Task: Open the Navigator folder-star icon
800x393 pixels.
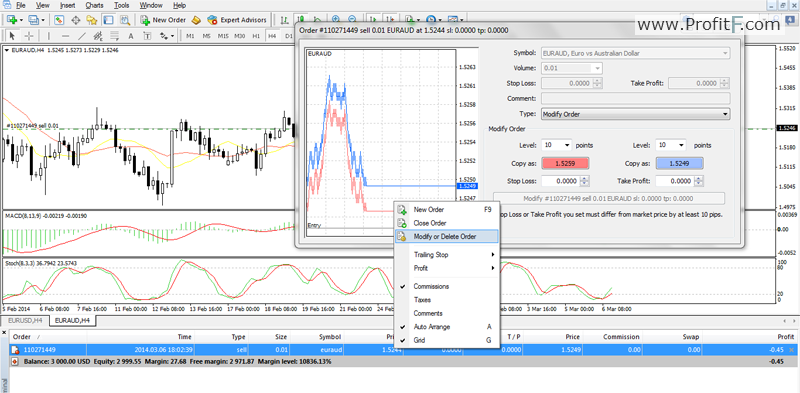Action: tap(92, 20)
